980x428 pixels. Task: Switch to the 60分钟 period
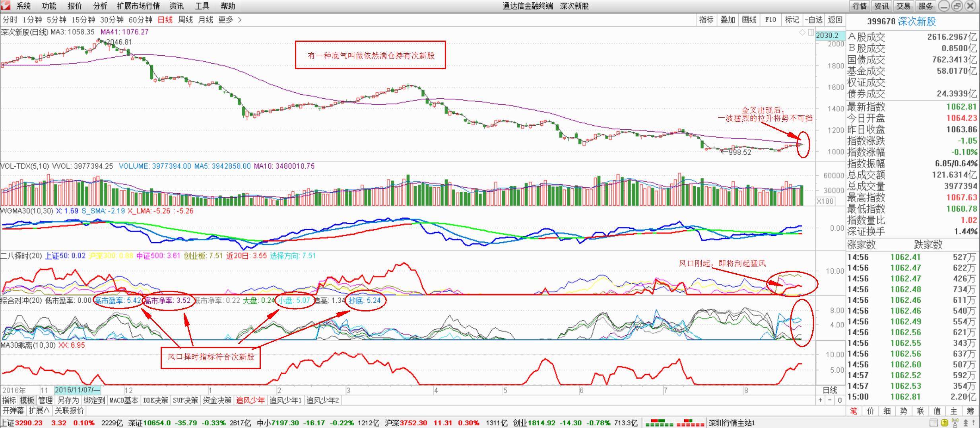coord(140,20)
